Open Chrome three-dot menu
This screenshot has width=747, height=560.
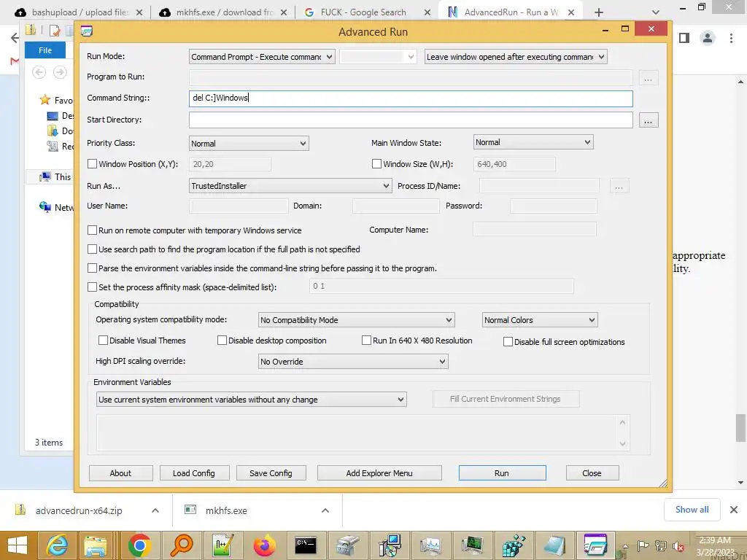731,38
